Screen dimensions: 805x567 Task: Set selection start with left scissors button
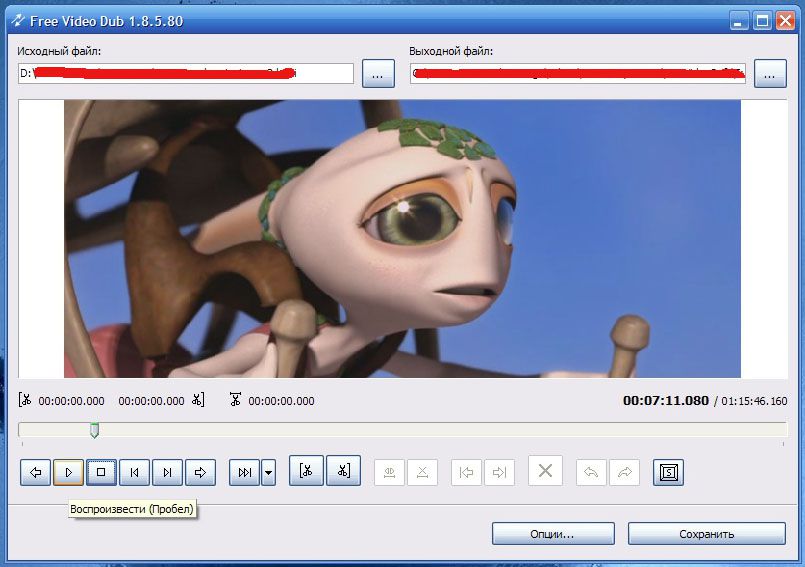point(306,470)
